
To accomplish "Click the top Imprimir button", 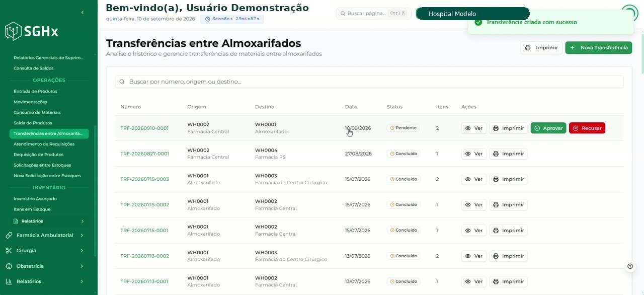I will click(x=541, y=48).
